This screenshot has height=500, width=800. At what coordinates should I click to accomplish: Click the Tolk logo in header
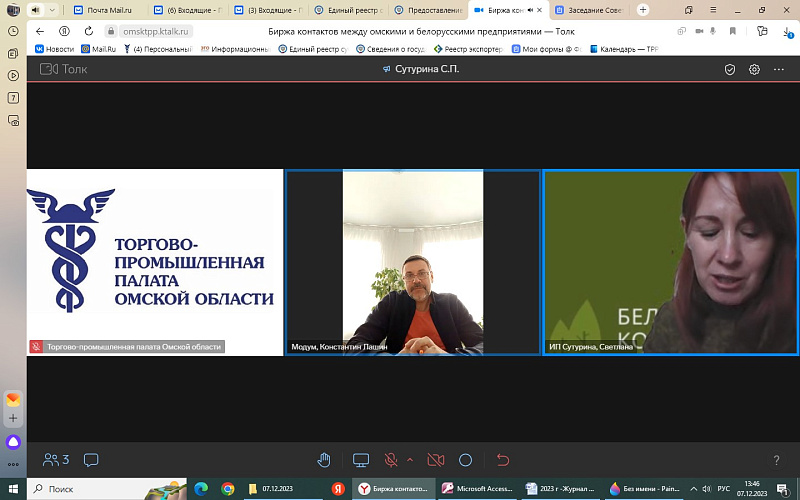click(x=64, y=69)
